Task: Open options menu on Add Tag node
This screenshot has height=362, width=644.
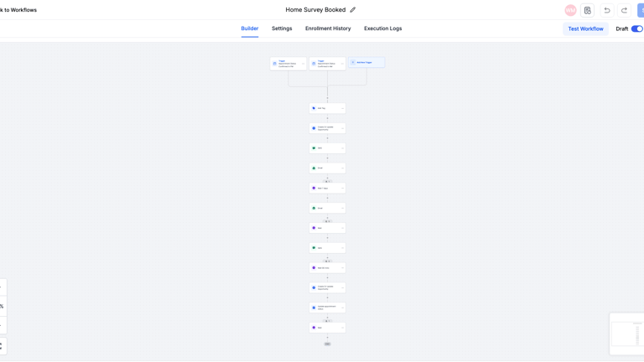Action: point(342,108)
